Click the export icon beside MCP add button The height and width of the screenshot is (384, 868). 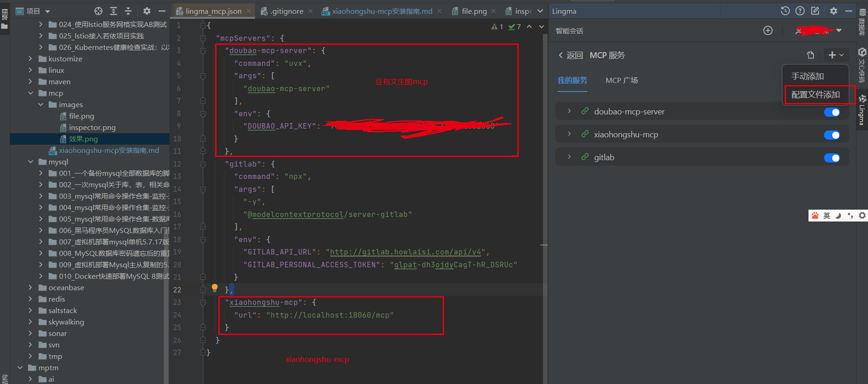point(810,55)
